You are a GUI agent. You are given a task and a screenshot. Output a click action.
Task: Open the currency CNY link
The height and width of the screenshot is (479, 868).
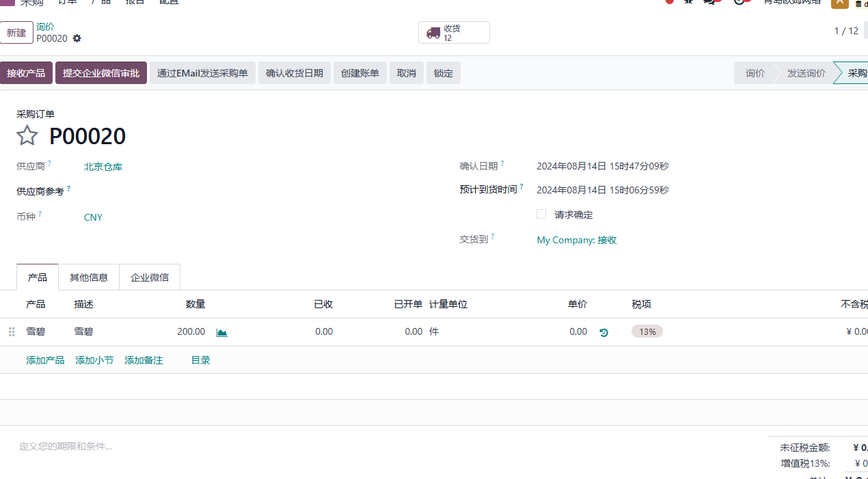pos(93,217)
